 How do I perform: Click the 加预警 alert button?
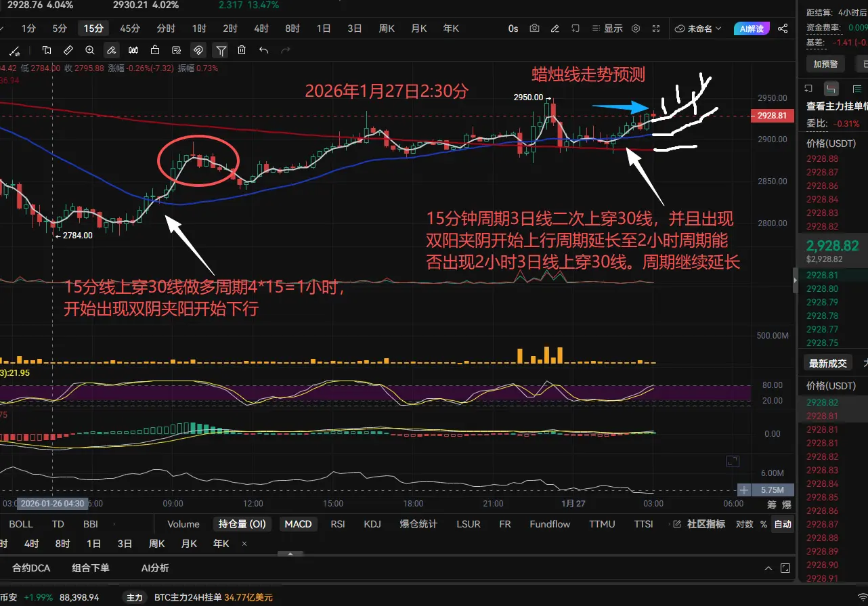[825, 64]
